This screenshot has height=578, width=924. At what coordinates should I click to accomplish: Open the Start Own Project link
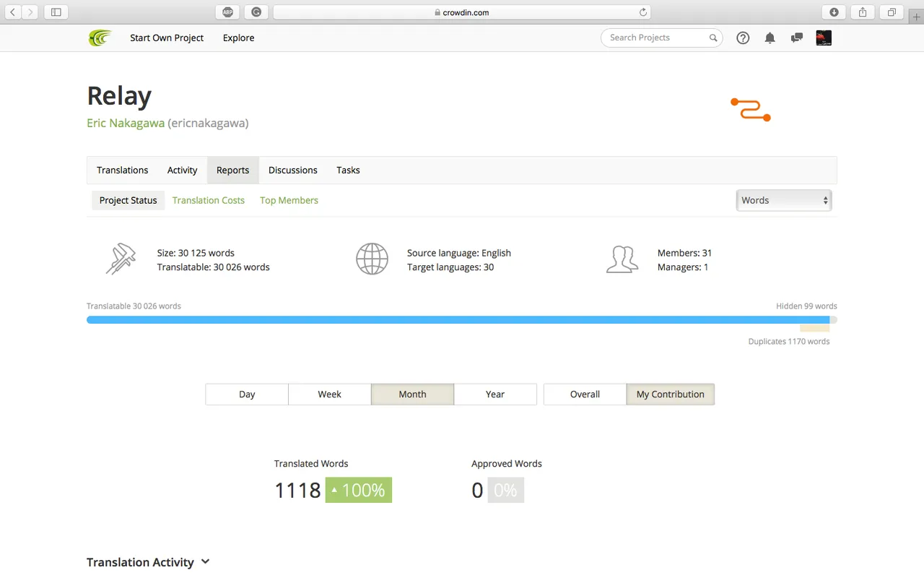[167, 38]
